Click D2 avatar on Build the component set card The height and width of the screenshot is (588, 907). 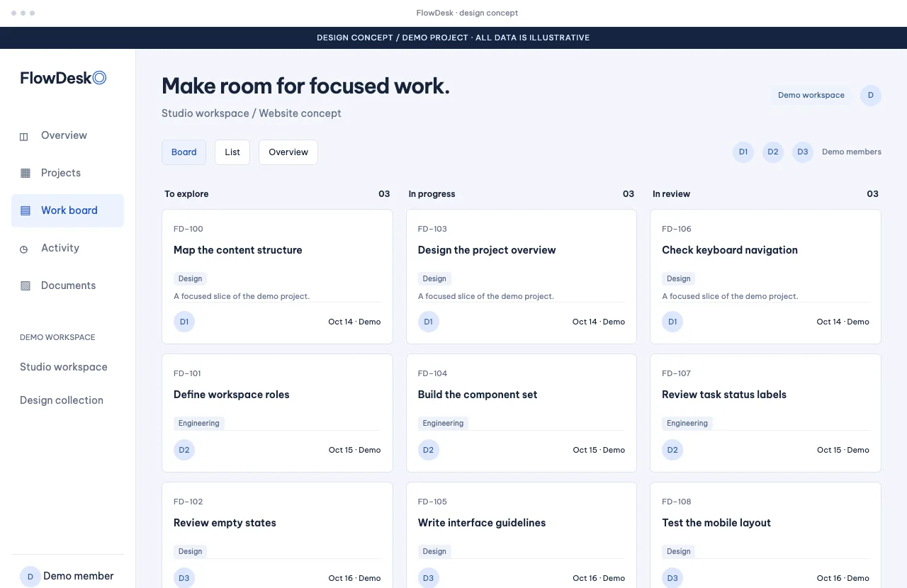click(429, 450)
